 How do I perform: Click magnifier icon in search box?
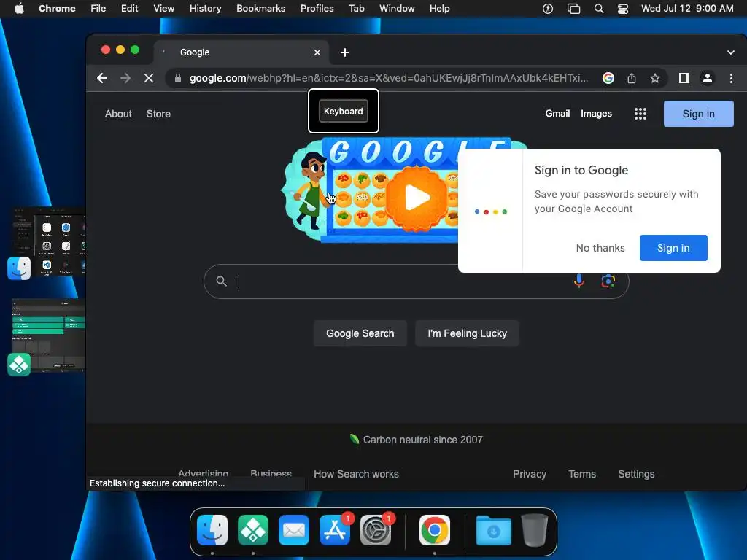(221, 281)
